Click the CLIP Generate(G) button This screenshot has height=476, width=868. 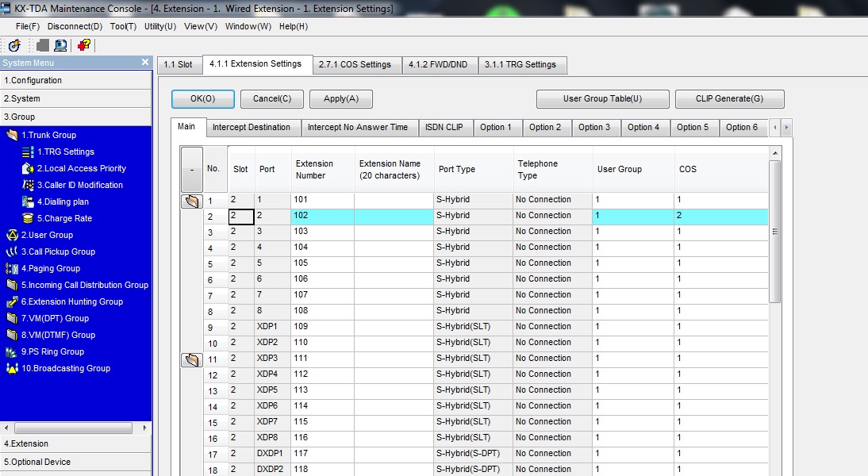pos(730,98)
